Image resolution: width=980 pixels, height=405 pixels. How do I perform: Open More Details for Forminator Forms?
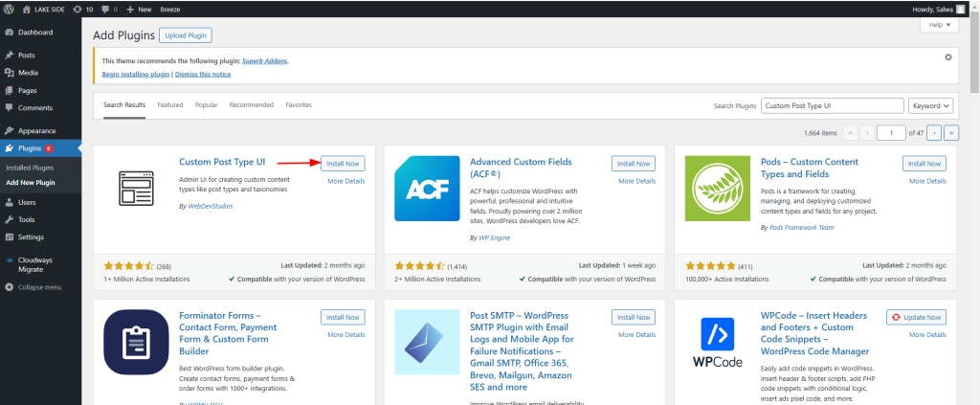click(x=346, y=335)
